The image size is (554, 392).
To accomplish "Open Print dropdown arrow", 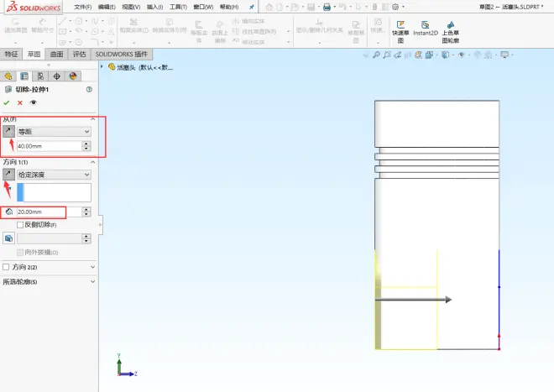I will [x=335, y=7].
